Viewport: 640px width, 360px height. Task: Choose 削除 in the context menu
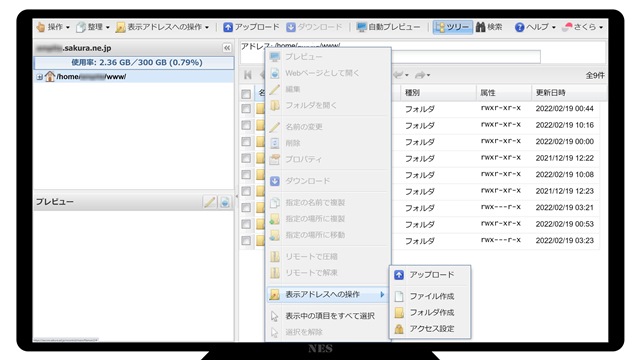pyautogui.click(x=327, y=143)
